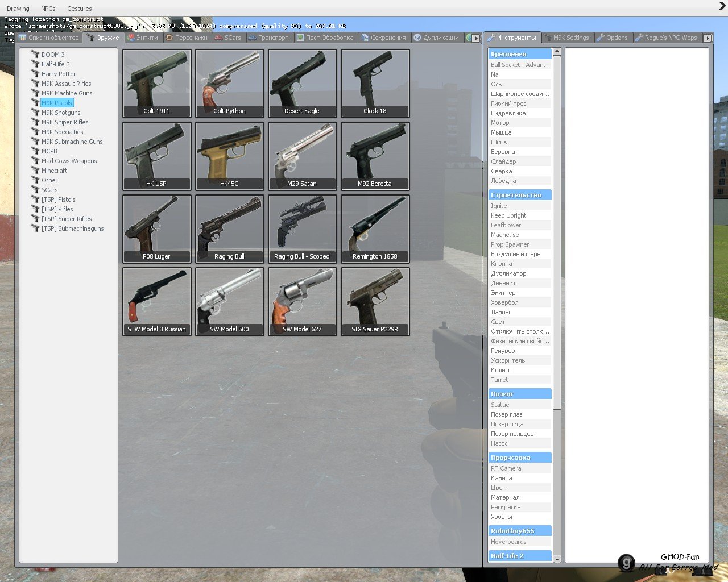Open the Персонажи tab
728x582 pixels.
click(187, 38)
